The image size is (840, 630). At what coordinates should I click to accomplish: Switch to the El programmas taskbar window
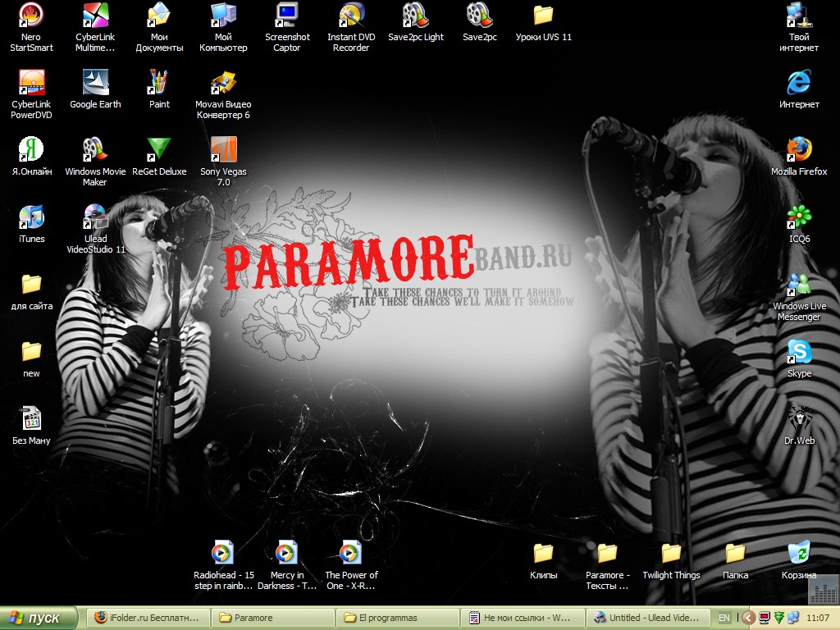(x=398, y=618)
